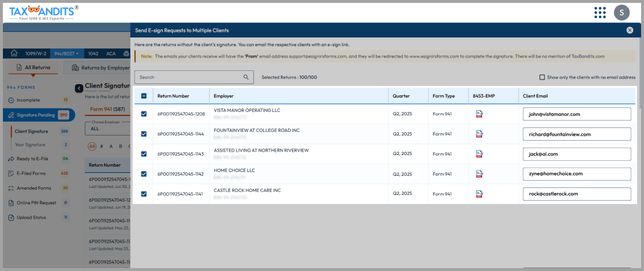644x271 pixels.
Task: Open 8453-EMP PDF for Assisted Living at Northern Riverview
Action: click(480, 154)
